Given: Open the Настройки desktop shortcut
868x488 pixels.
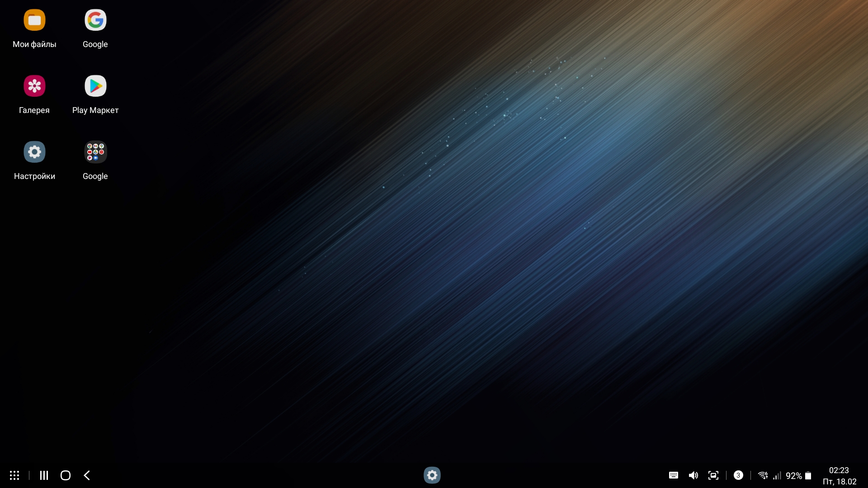Looking at the screenshot, I should 34,152.
